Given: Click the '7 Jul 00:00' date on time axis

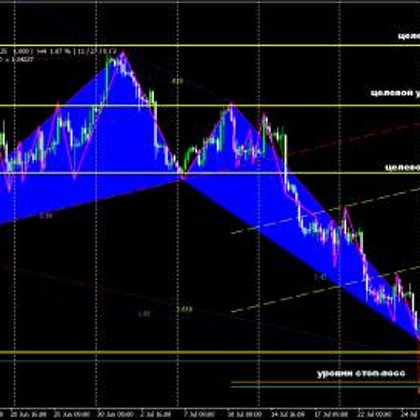Looking at the screenshot, I should 200,414.
